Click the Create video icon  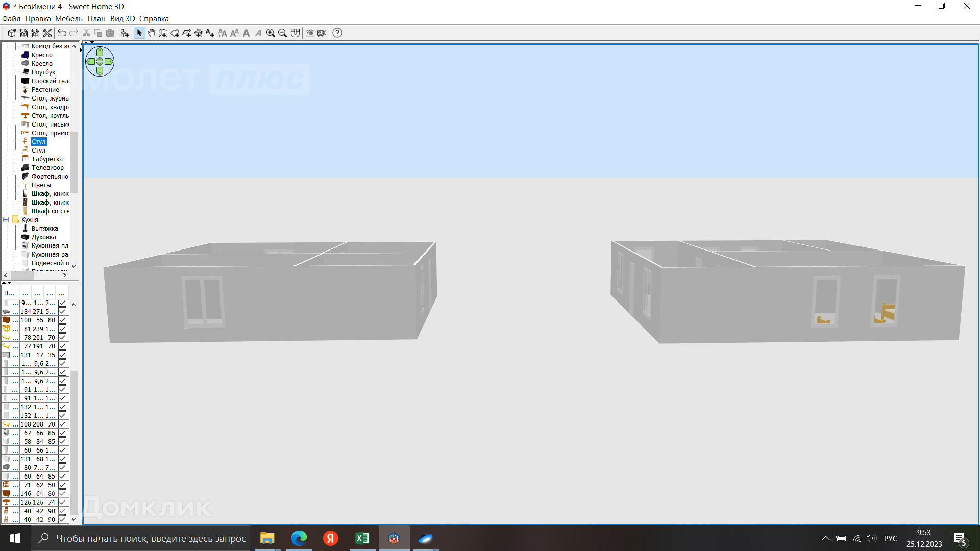tap(322, 33)
